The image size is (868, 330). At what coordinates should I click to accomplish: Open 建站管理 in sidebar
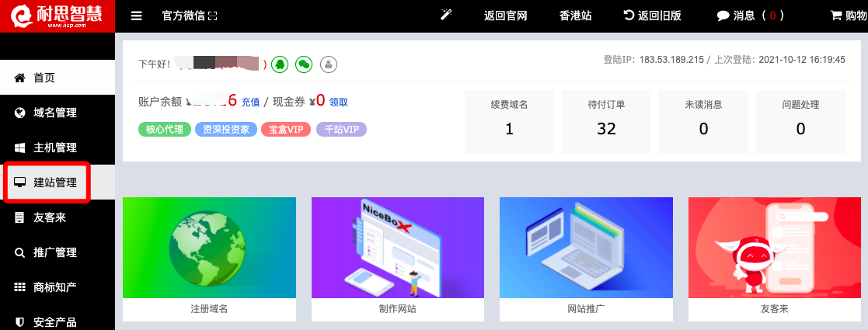click(x=58, y=182)
